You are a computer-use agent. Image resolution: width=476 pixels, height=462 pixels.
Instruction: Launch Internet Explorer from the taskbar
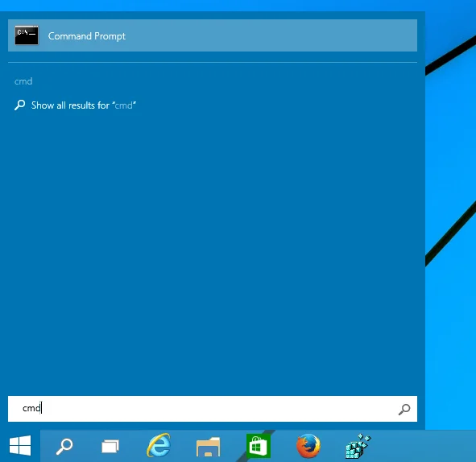(159, 446)
